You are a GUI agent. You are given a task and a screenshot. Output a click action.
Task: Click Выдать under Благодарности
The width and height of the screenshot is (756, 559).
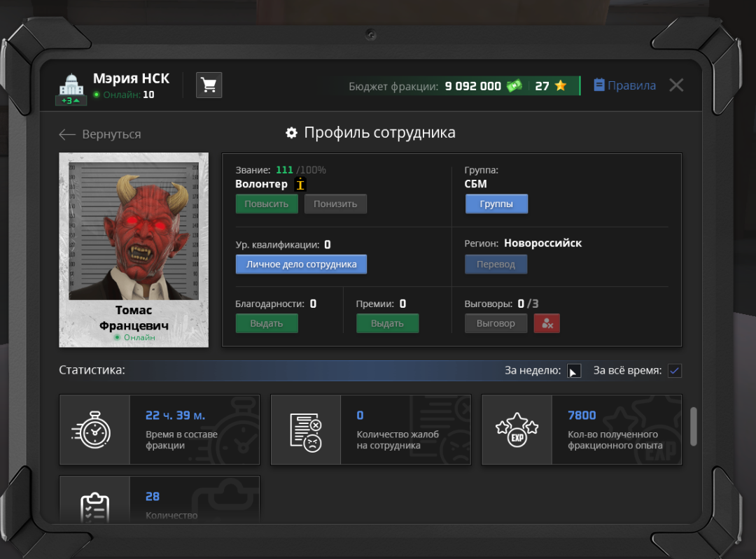coord(267,323)
